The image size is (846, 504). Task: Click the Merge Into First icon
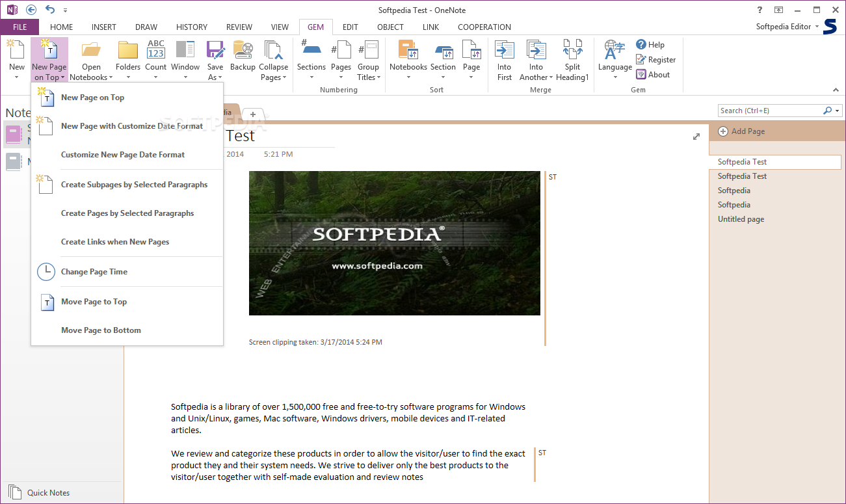pos(505,51)
